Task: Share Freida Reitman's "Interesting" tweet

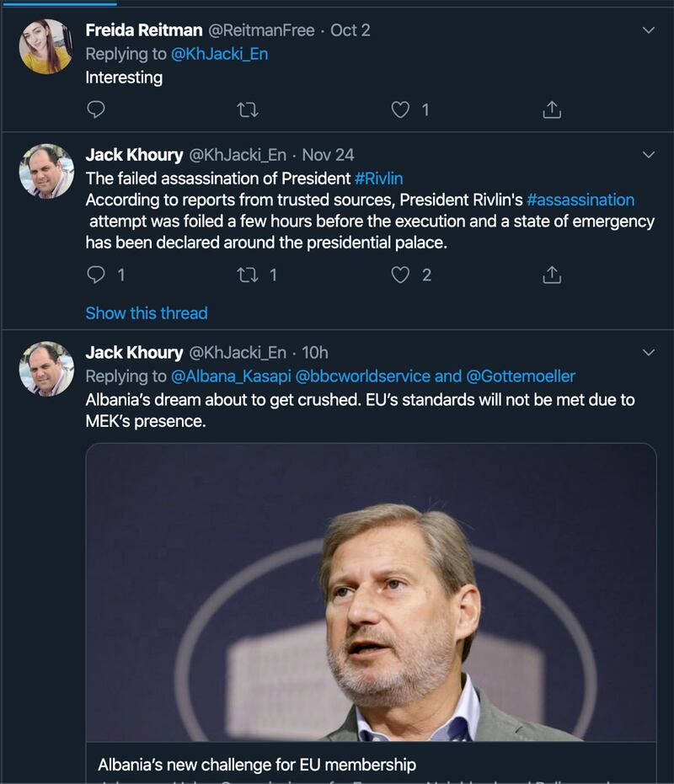Action: tap(552, 109)
